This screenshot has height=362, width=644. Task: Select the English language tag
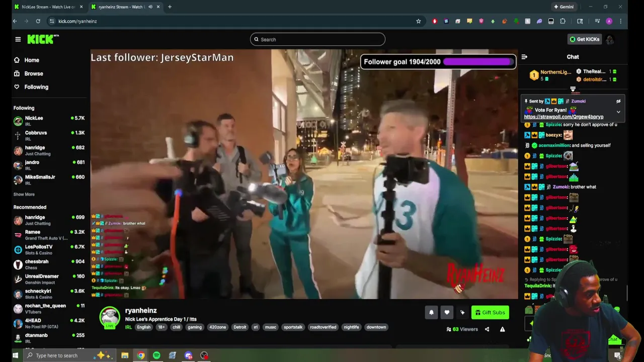[x=143, y=327]
